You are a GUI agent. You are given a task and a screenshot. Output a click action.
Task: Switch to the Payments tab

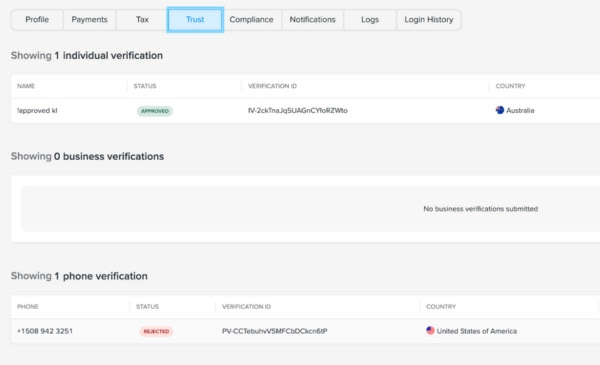pyautogui.click(x=90, y=20)
